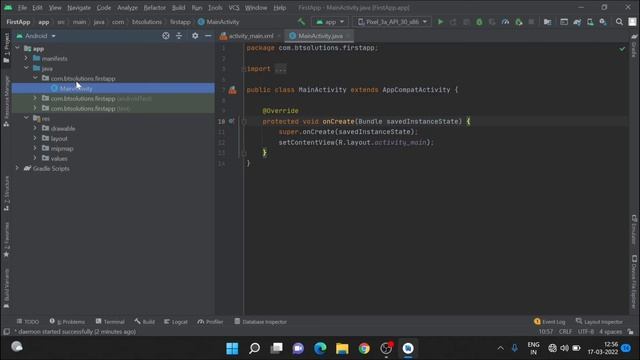Open the File menu
Image resolution: width=640 pixels, height=360 pixels.
pyautogui.click(x=22, y=8)
